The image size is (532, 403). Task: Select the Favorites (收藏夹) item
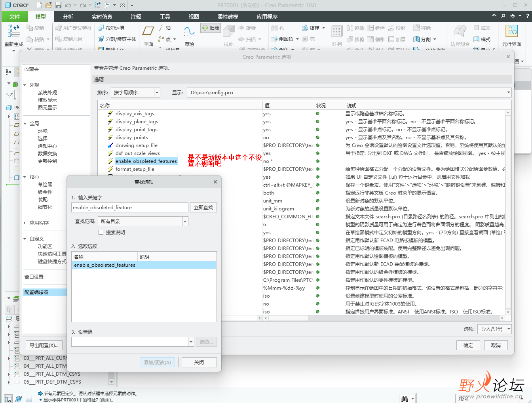pos(32,69)
